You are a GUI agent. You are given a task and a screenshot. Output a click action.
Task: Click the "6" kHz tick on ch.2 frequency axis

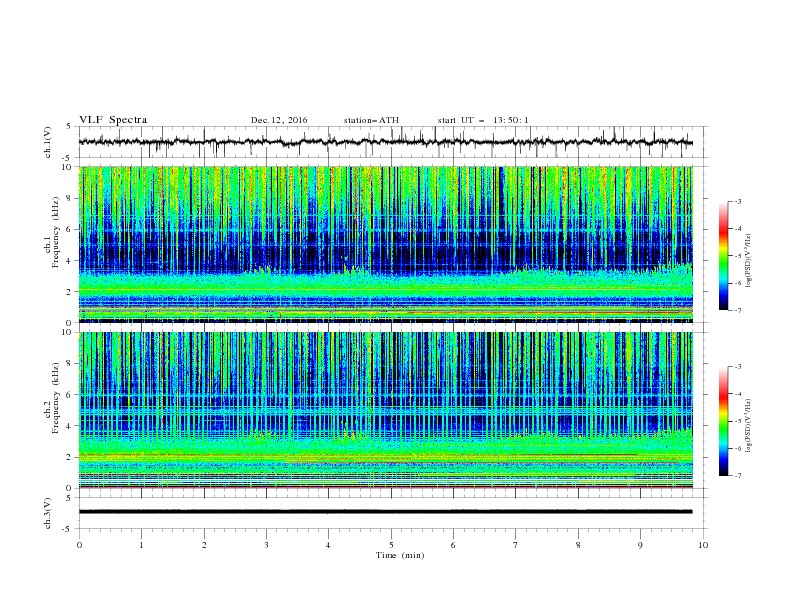pos(70,395)
